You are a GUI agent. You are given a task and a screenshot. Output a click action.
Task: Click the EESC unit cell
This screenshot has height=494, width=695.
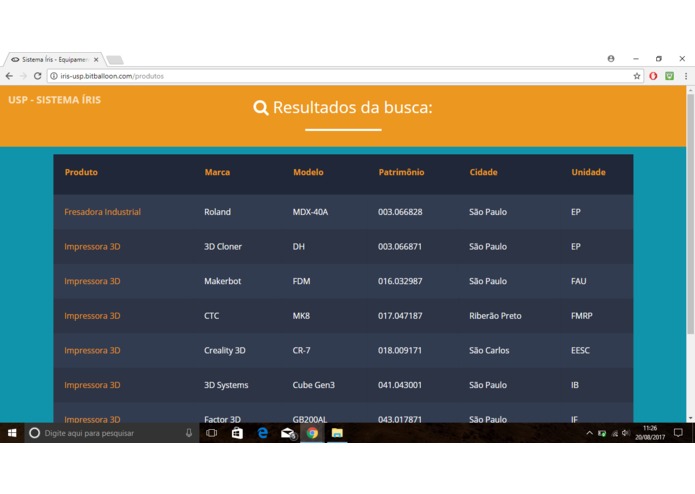tap(580, 350)
